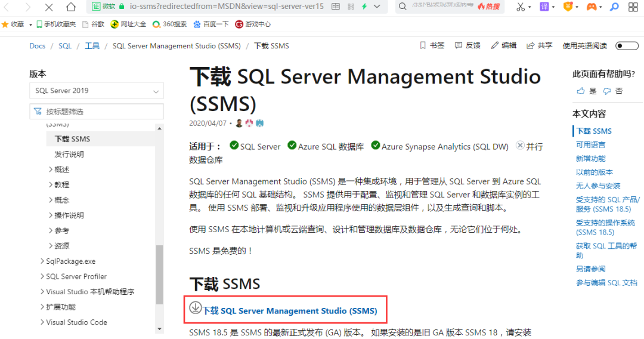Open the translate extension dropdown arrow
This screenshot has width=644, height=339.
click(553, 7)
